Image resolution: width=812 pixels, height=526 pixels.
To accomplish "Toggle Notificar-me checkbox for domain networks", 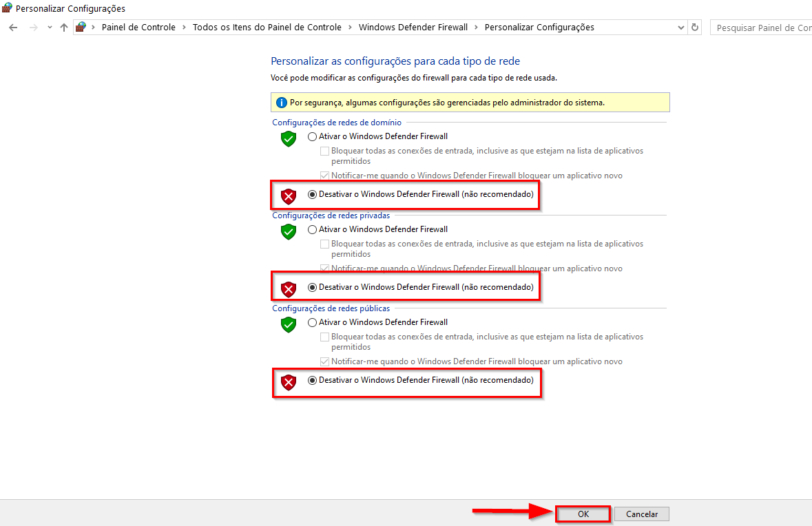I will click(324, 176).
